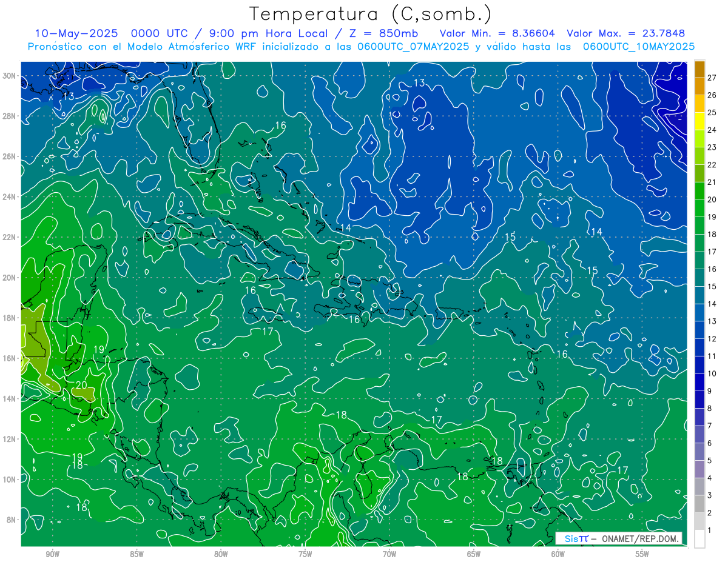This screenshot has width=728, height=562.
Task: Click the 16N latitude axis label
Action: pos(10,358)
